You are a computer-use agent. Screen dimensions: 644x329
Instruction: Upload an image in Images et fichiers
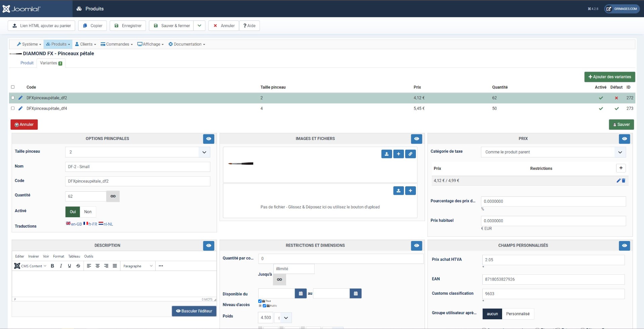(386, 154)
